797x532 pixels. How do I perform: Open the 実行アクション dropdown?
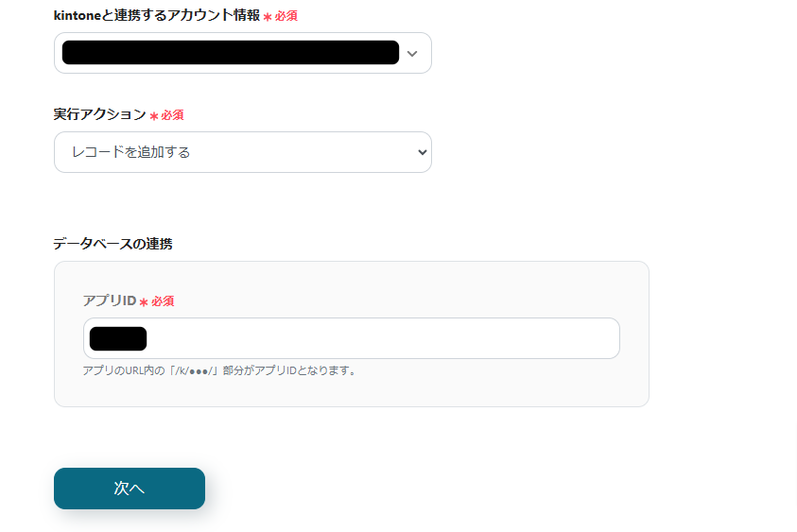pyautogui.click(x=242, y=152)
